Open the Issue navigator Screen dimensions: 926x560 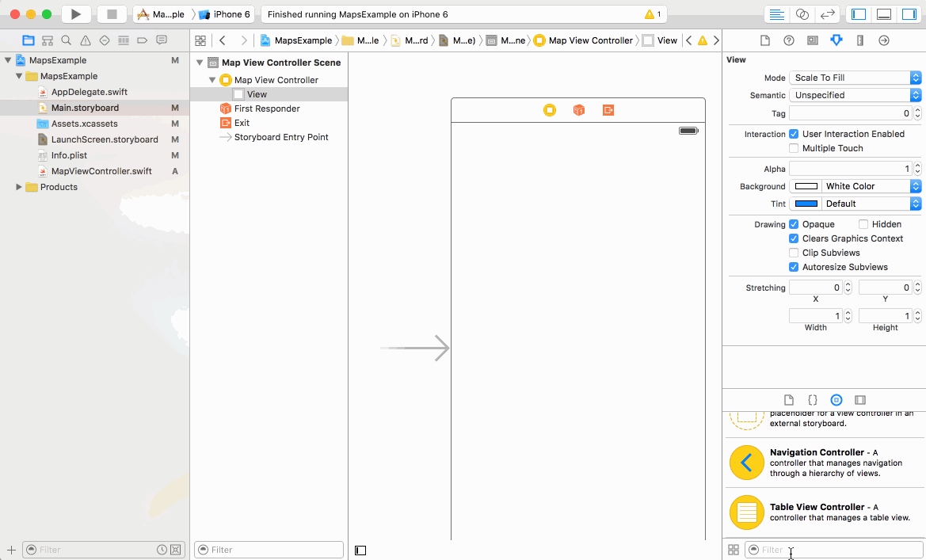coord(86,40)
